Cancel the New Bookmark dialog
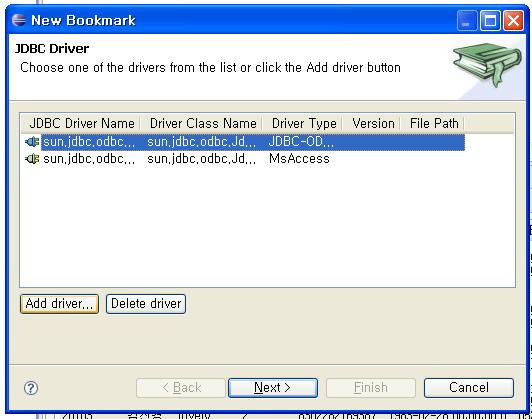This screenshot has width=532, height=419. (x=469, y=388)
